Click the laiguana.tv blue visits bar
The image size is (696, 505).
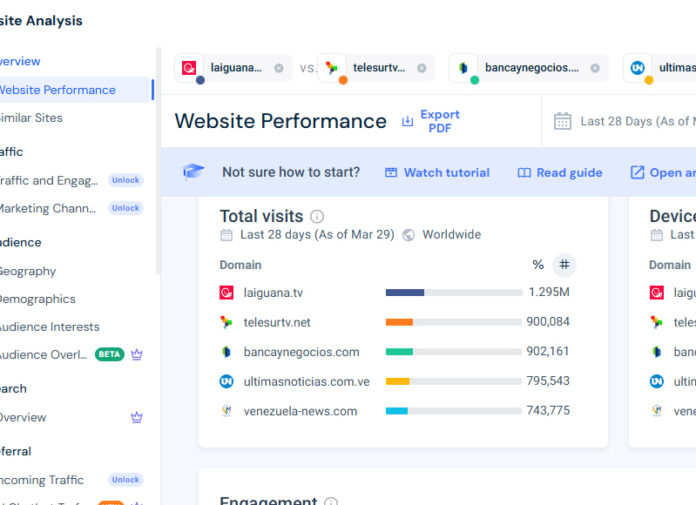tap(405, 292)
